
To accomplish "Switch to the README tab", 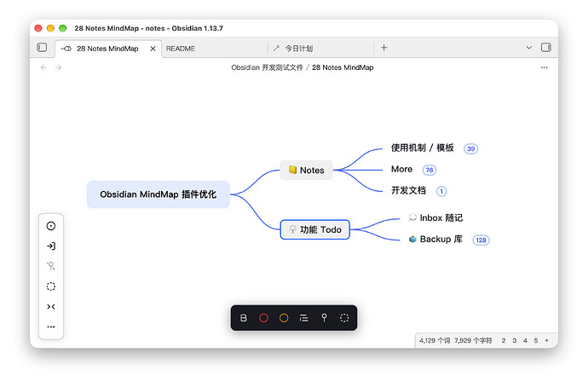I will point(181,49).
